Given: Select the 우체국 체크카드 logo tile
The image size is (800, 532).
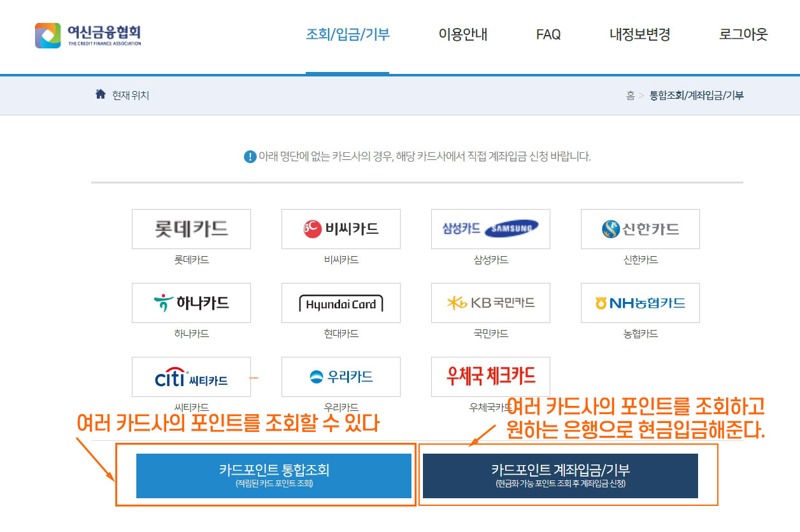Looking at the screenshot, I should pyautogui.click(x=490, y=377).
